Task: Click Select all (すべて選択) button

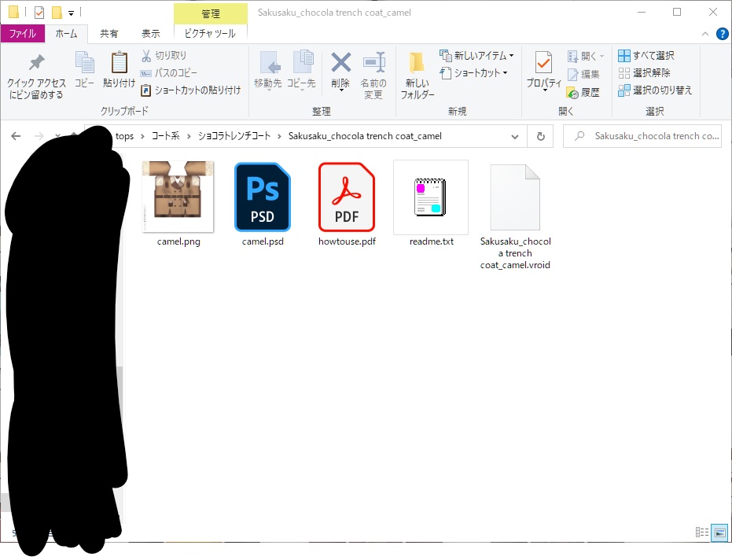Action: point(646,56)
